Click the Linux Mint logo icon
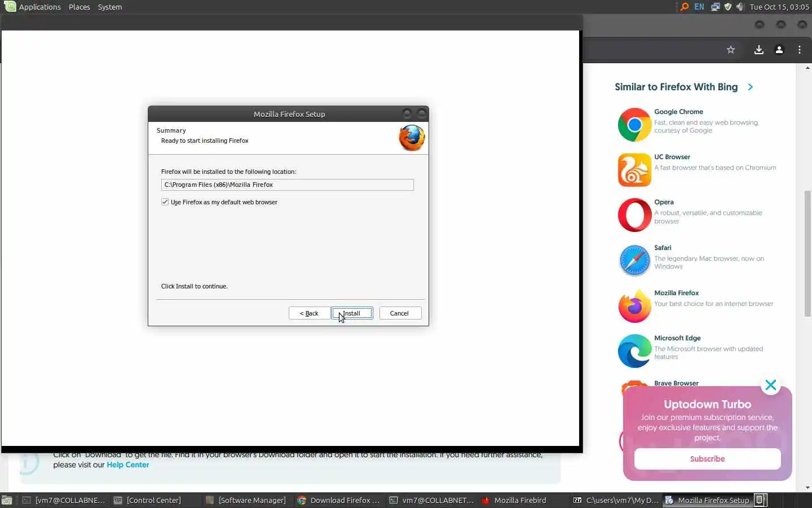The height and width of the screenshot is (508, 812). pos(10,7)
